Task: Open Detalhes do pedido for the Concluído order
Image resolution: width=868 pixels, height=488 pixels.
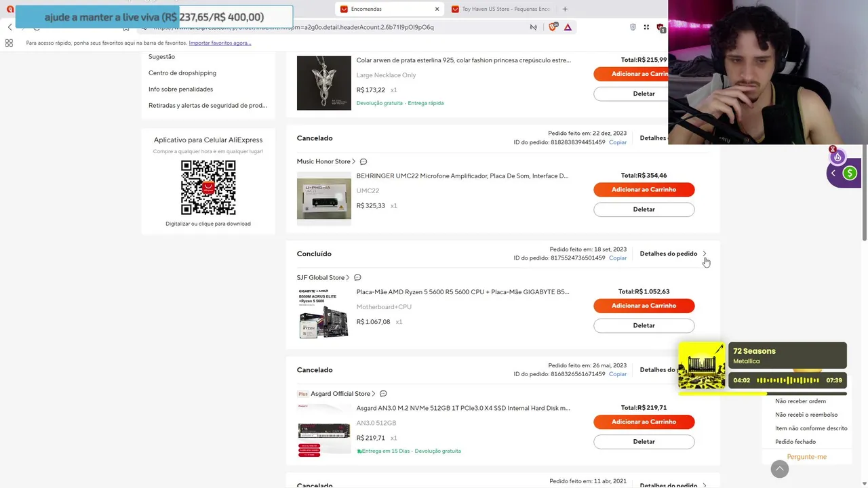Action: pos(673,253)
